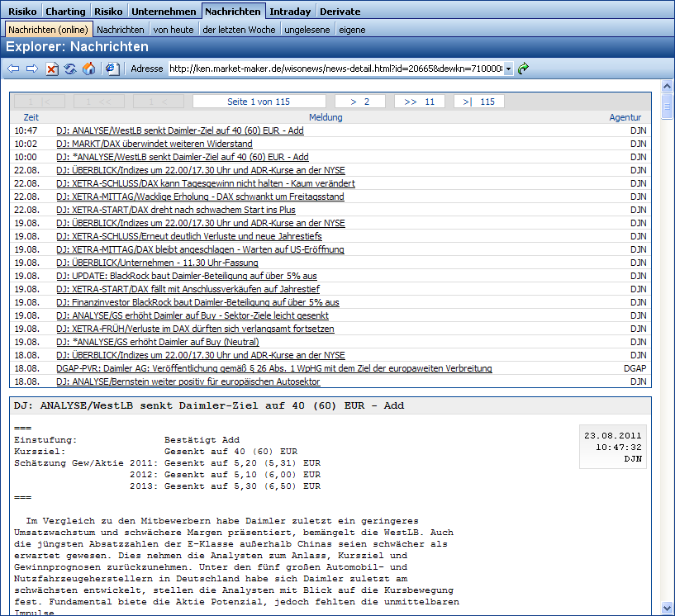
Task: Go to next page button '> 2'
Action: tap(360, 102)
